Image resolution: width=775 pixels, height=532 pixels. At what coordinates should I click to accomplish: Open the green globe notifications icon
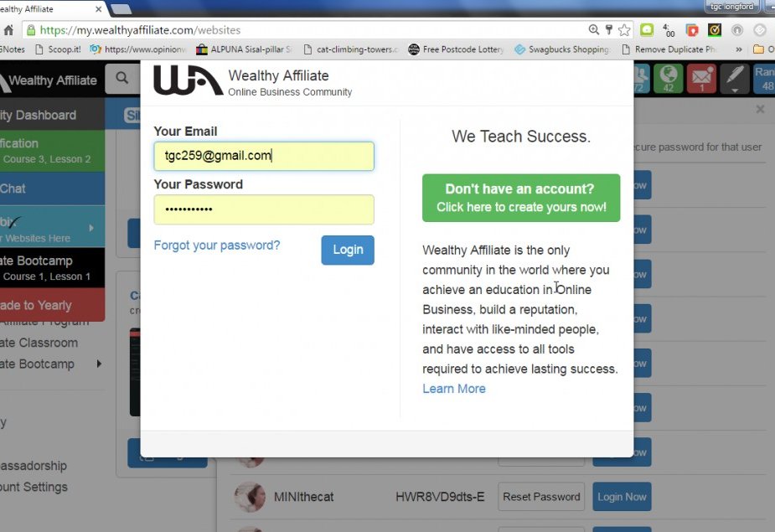coord(669,79)
